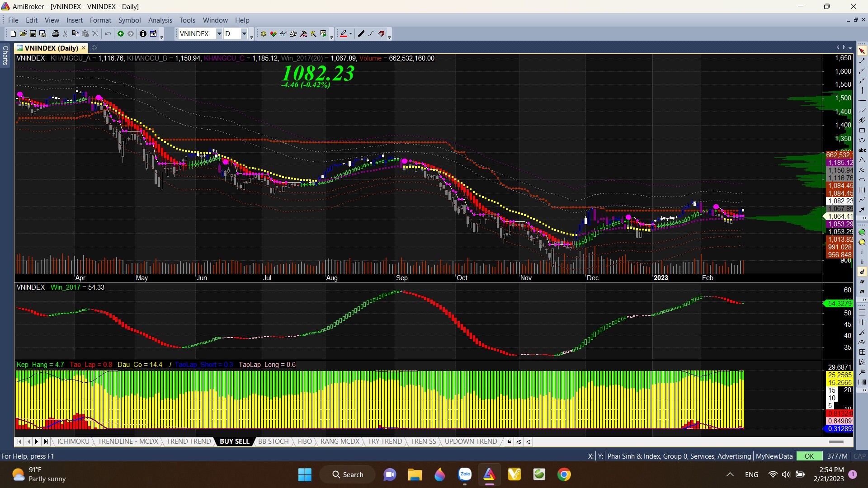This screenshot has width=868, height=488.
Task: Switch to the ICHIMOKU sheet tab
Action: (x=73, y=441)
